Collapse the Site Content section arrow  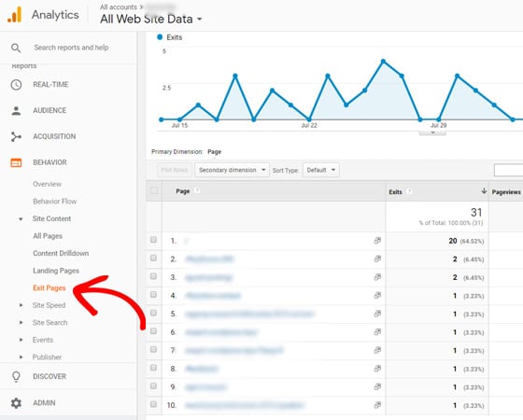21,219
